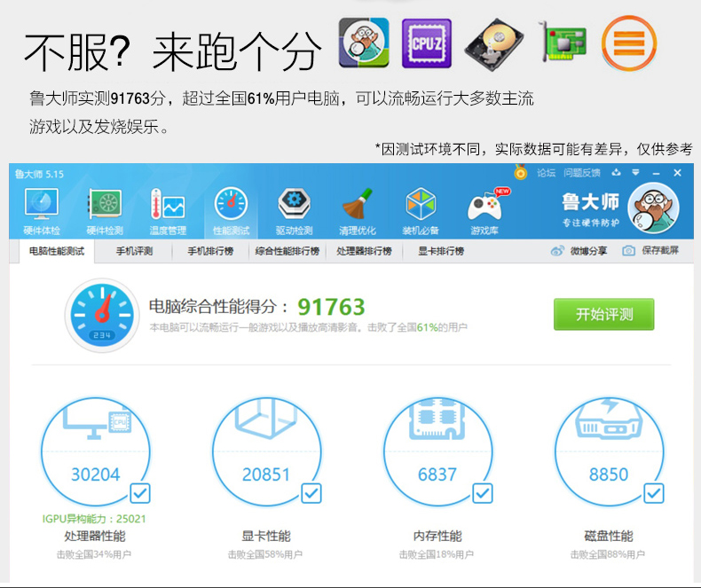Toggle the 处理器性能 test checkbox
Screen dimensions: 701x588
tap(140, 493)
